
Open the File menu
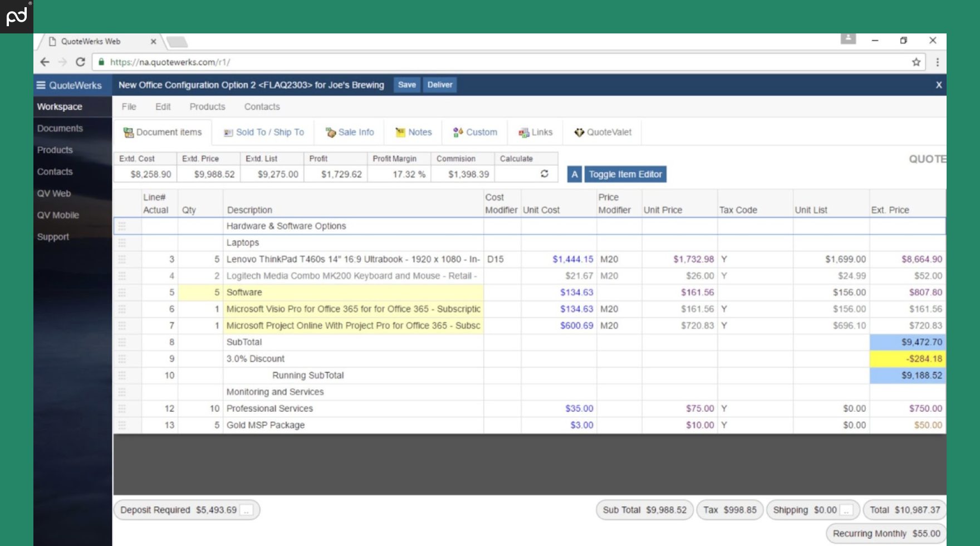pos(129,106)
